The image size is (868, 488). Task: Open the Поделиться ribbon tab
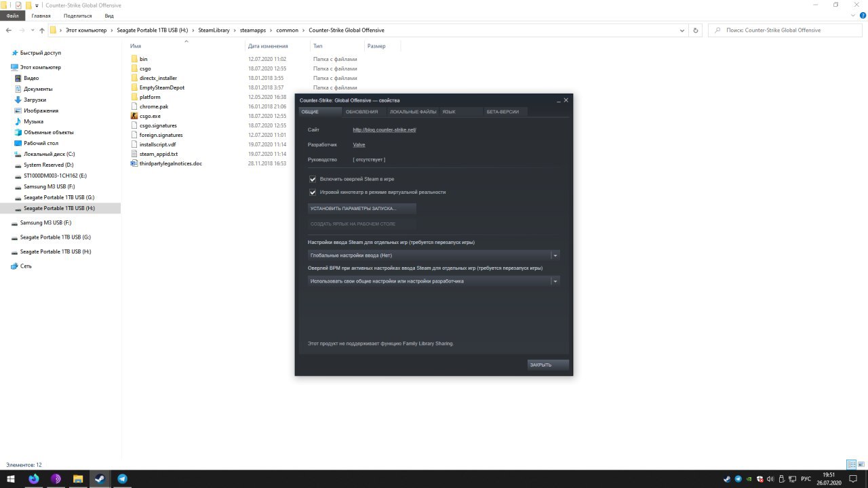point(77,15)
